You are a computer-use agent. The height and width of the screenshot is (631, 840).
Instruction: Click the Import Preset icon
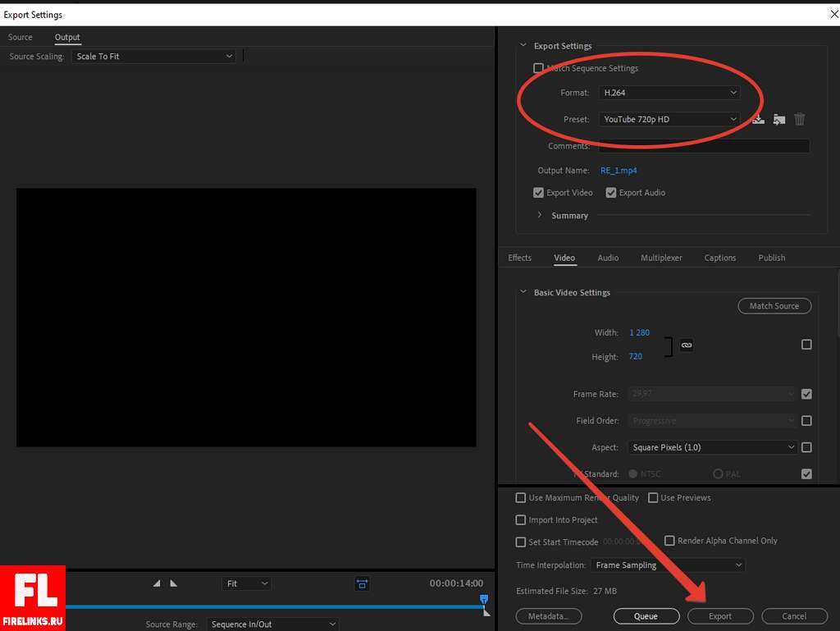pos(778,119)
